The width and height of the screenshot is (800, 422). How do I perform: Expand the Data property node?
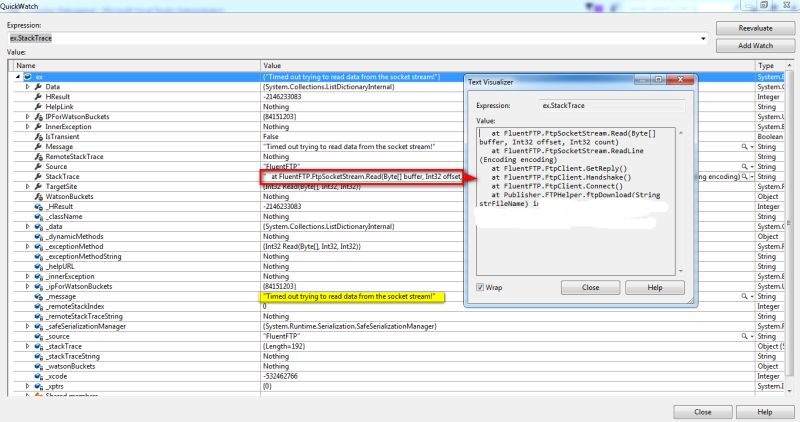28,87
